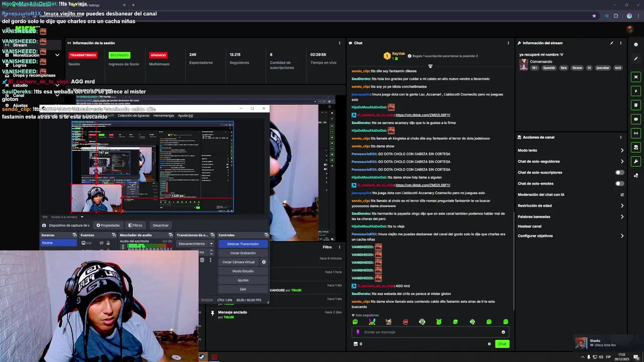Click the TRANSMITIENDO session status badge

pos(83,55)
